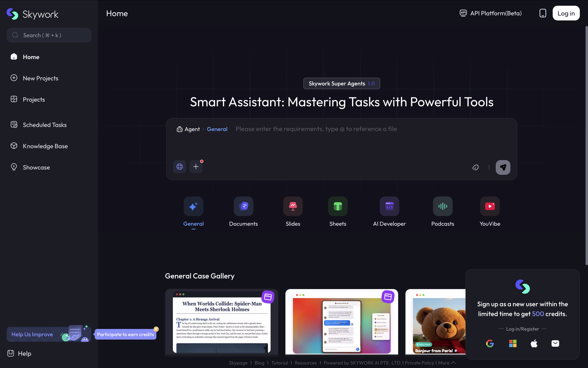
Task: Open the Resources footer link
Action: (x=306, y=363)
